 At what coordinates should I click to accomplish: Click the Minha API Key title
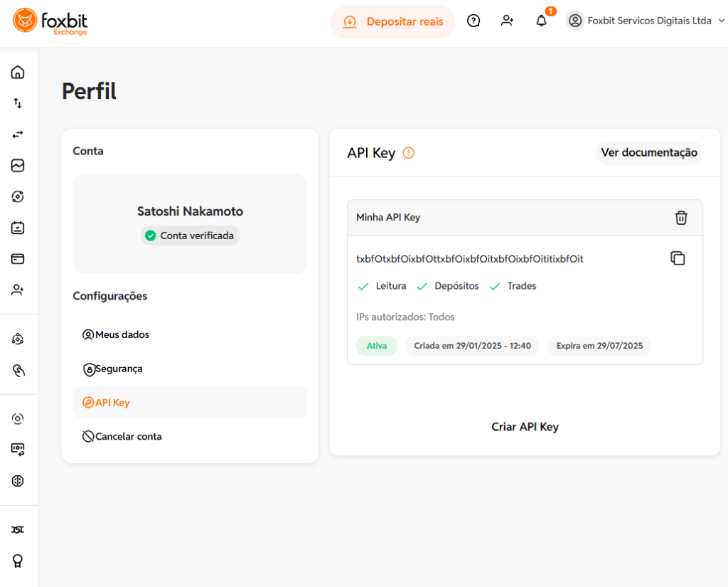(388, 218)
